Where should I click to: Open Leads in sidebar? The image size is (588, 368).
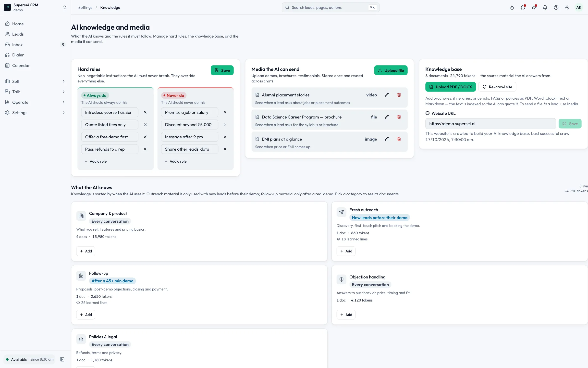pyautogui.click(x=35, y=34)
